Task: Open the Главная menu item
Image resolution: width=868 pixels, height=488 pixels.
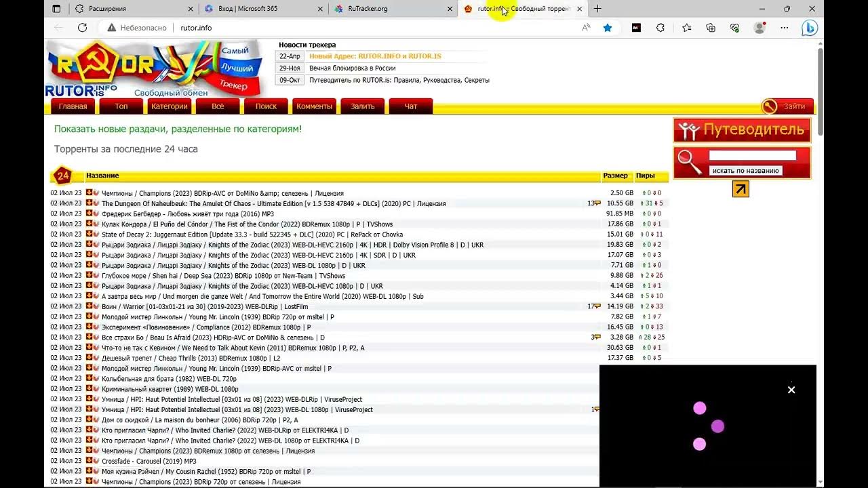Action: (x=73, y=106)
